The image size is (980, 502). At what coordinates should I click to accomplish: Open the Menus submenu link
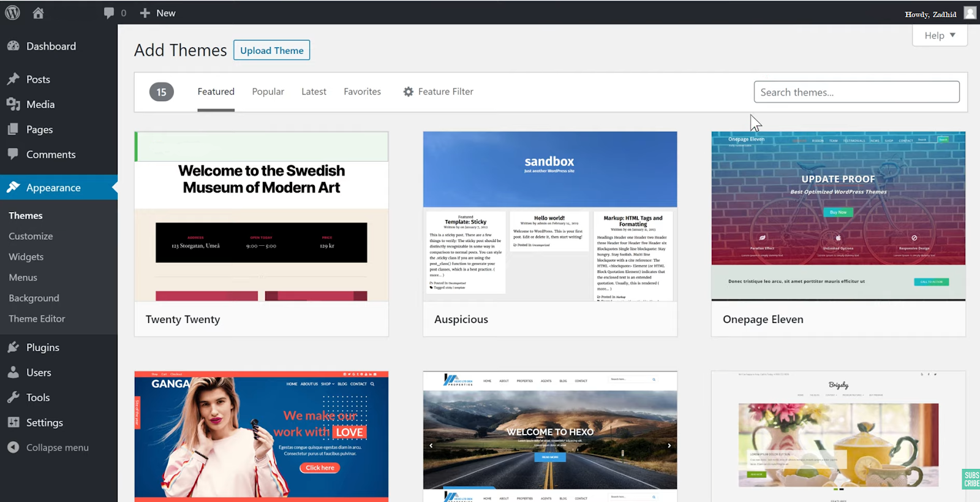point(23,278)
